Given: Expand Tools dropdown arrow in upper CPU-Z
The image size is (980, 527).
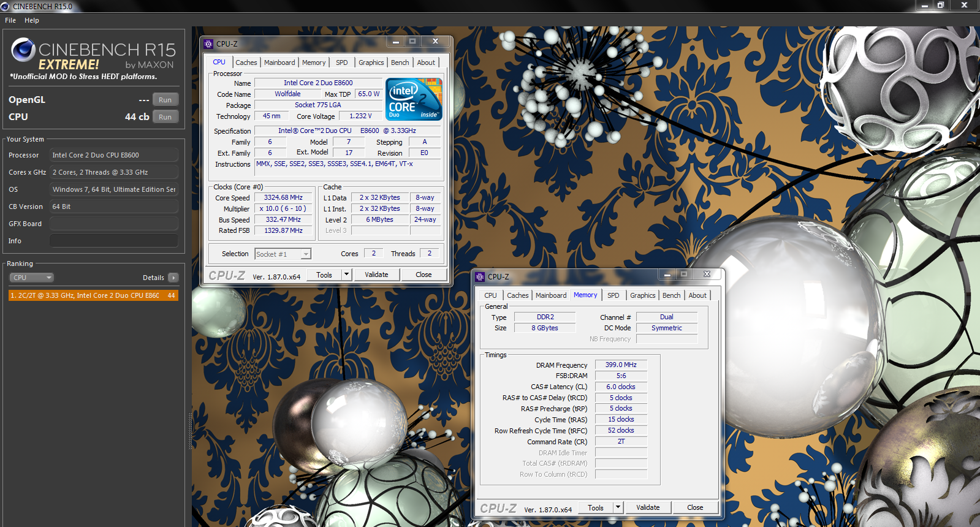Looking at the screenshot, I should (x=347, y=275).
